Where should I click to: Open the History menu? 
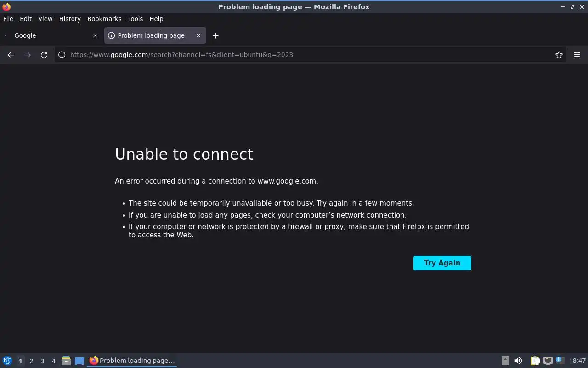[x=70, y=19]
